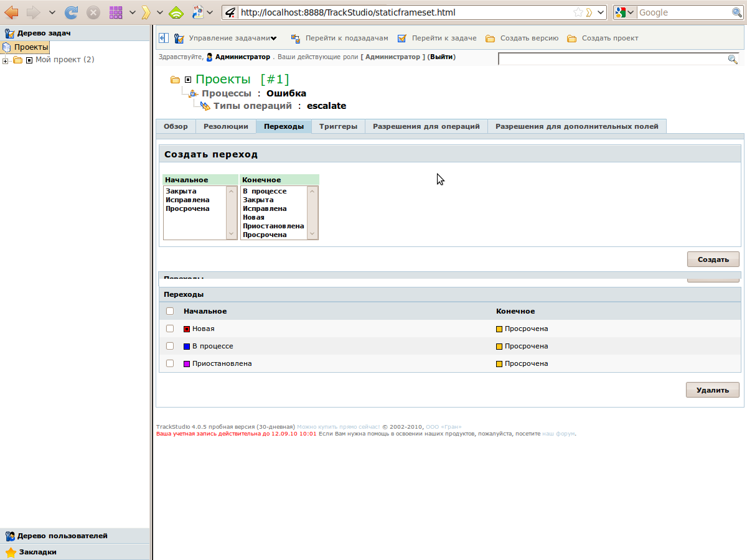Open the browser address bar history dropdown
The image size is (747, 560).
[x=601, y=12]
